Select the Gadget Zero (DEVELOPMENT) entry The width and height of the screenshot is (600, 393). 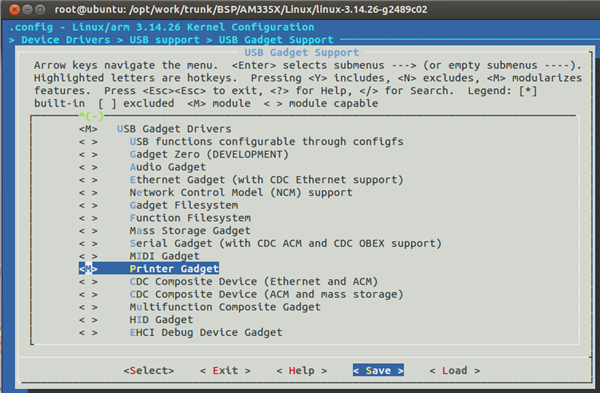point(209,155)
